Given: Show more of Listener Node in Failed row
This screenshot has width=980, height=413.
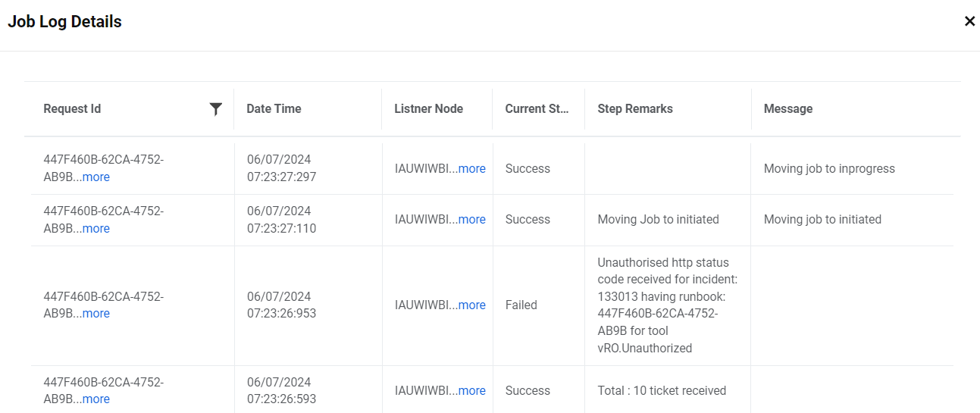Looking at the screenshot, I should pos(471,305).
